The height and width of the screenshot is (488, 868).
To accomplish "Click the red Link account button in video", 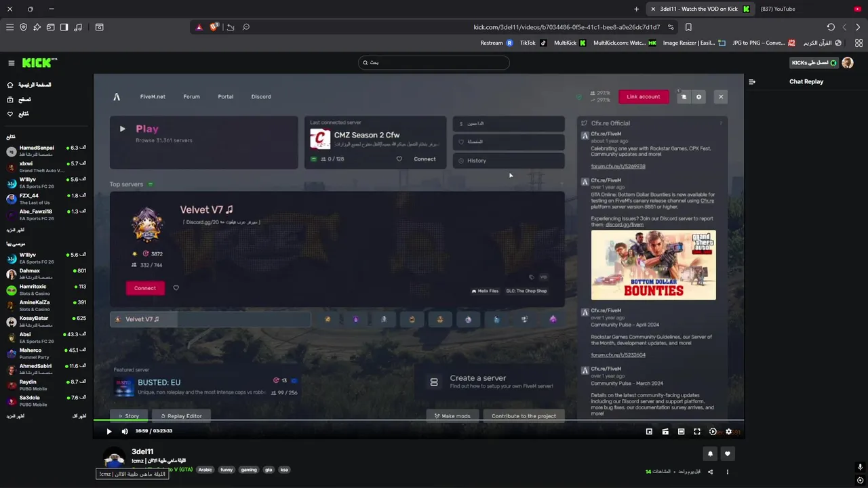I will (644, 96).
